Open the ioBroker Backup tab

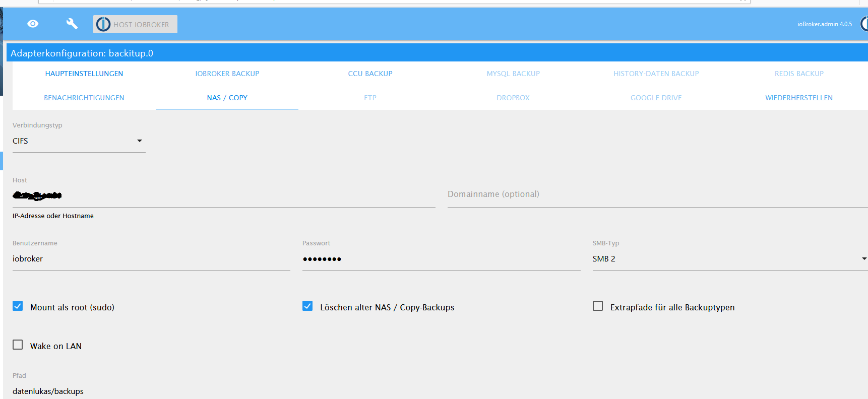[227, 74]
